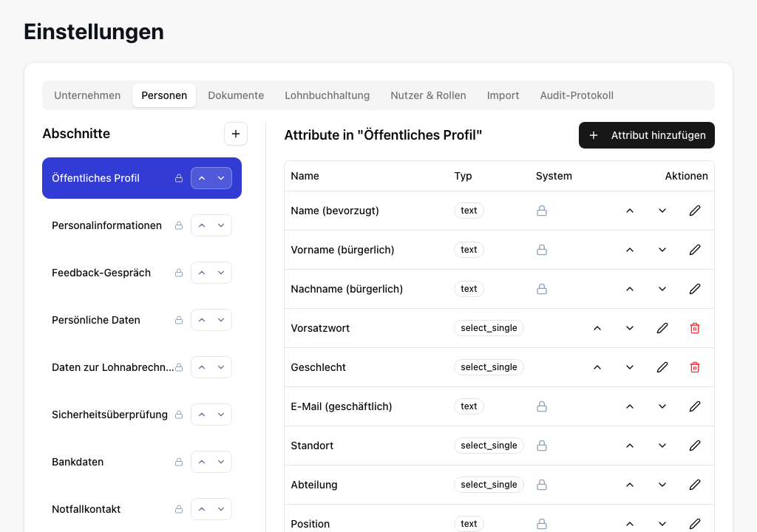Move Notfallkontakt section down
This screenshot has height=532, width=757.
(221, 509)
